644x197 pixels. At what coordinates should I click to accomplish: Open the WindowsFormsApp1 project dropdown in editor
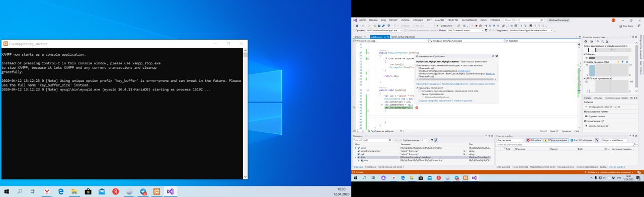tap(390, 40)
